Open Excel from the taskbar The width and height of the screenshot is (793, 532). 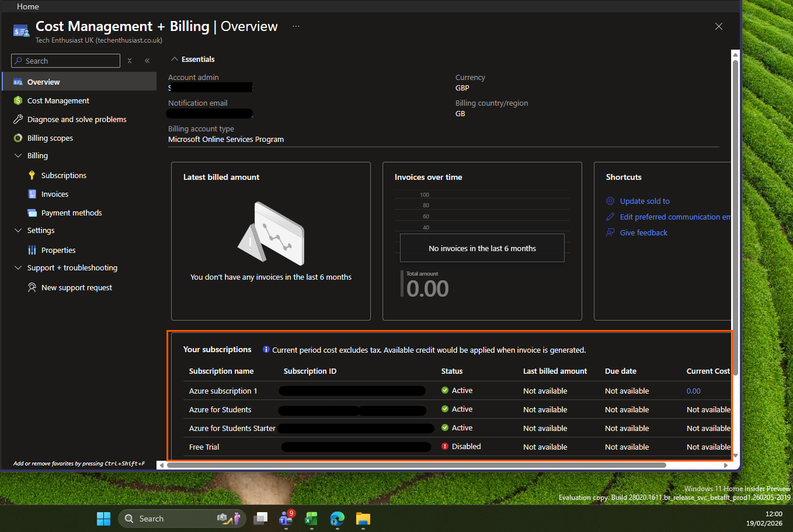311,519
